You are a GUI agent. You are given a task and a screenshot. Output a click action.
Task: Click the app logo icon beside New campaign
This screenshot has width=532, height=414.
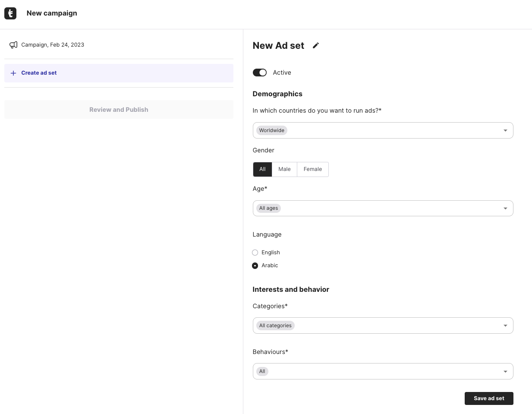pyautogui.click(x=10, y=13)
